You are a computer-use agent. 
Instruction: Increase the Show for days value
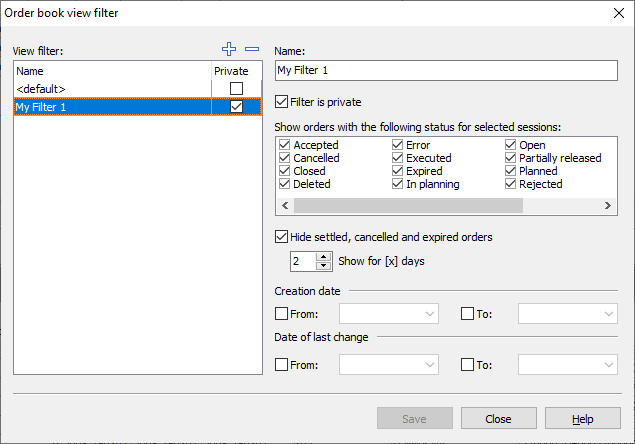pos(323,256)
